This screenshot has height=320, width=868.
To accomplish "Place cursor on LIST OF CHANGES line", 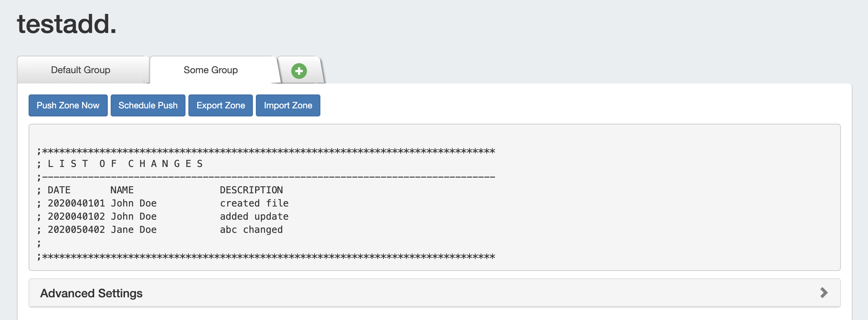I will coord(125,164).
